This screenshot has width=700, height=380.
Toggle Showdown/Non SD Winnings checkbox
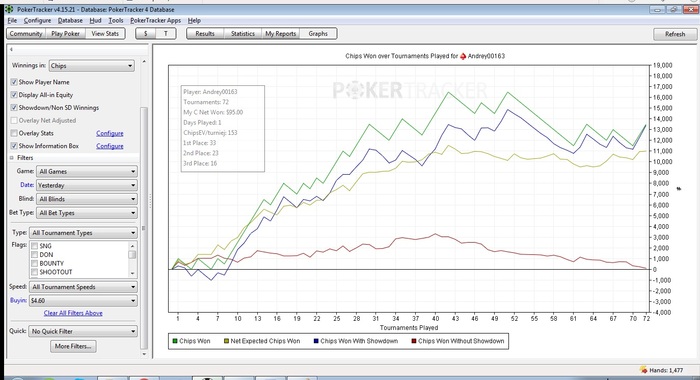pos(14,108)
